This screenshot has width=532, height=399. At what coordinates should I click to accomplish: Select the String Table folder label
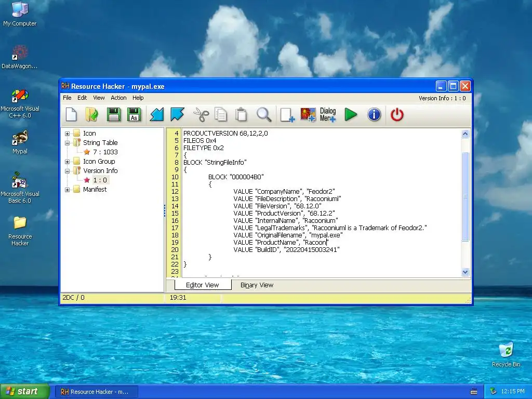(100, 143)
